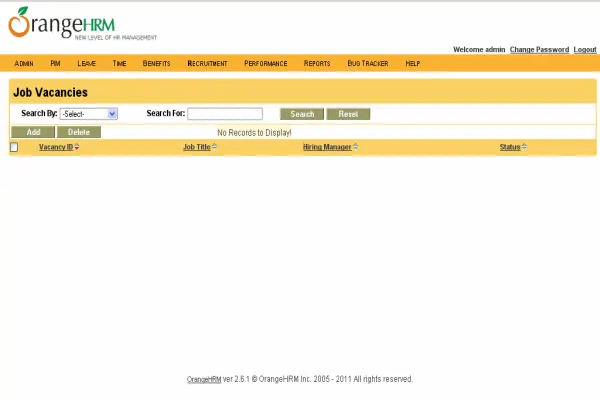Click the Status column sort icon
Image resolution: width=600 pixels, height=400 pixels.
525,147
